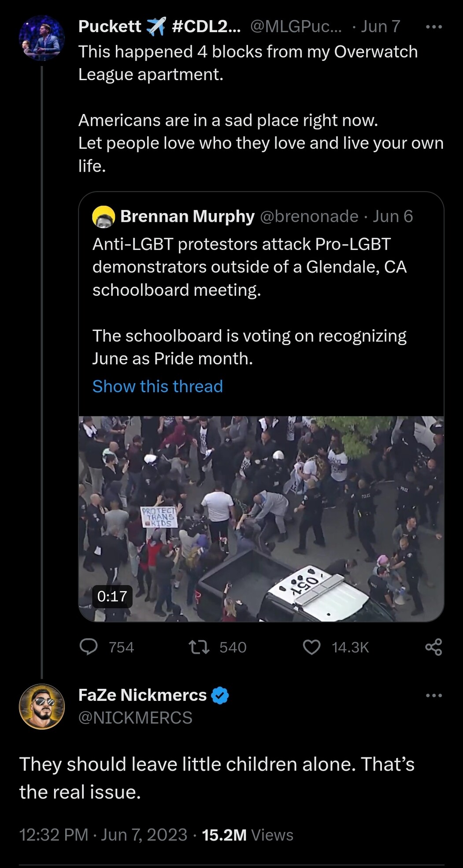463x868 pixels.
Task: Tap the retweet arrows icon
Action: [199, 647]
